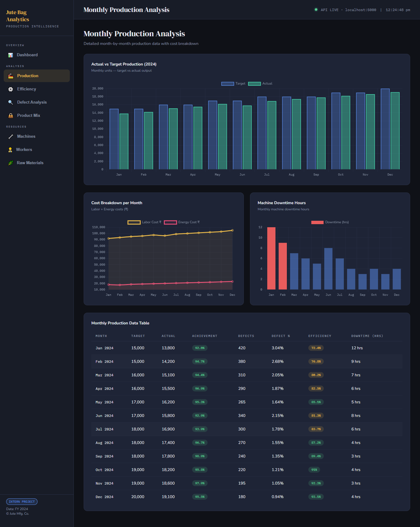Click the Production factory icon in sidebar
420x527 pixels.
point(11,76)
